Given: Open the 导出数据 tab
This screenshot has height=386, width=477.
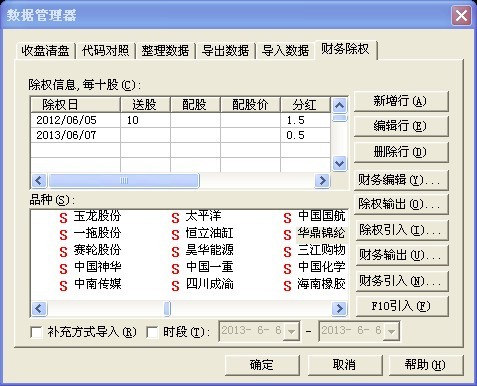Looking at the screenshot, I should click(225, 51).
